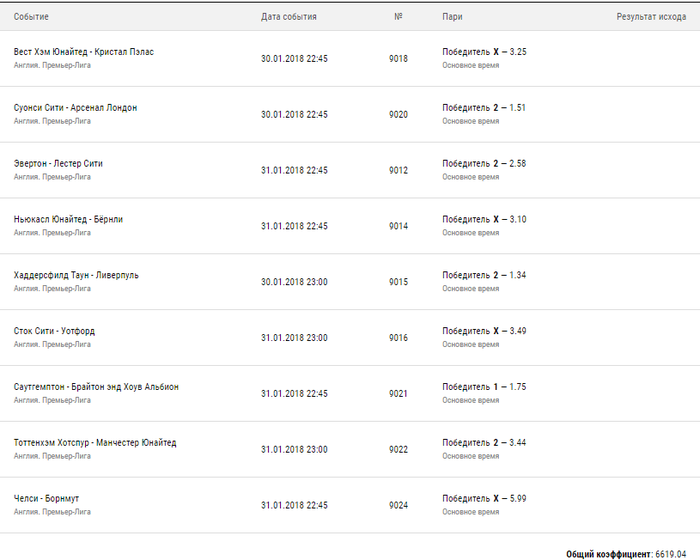Open Суонси Сити - Арсенал Лондон event
This screenshot has height=560, width=700.
[75, 108]
